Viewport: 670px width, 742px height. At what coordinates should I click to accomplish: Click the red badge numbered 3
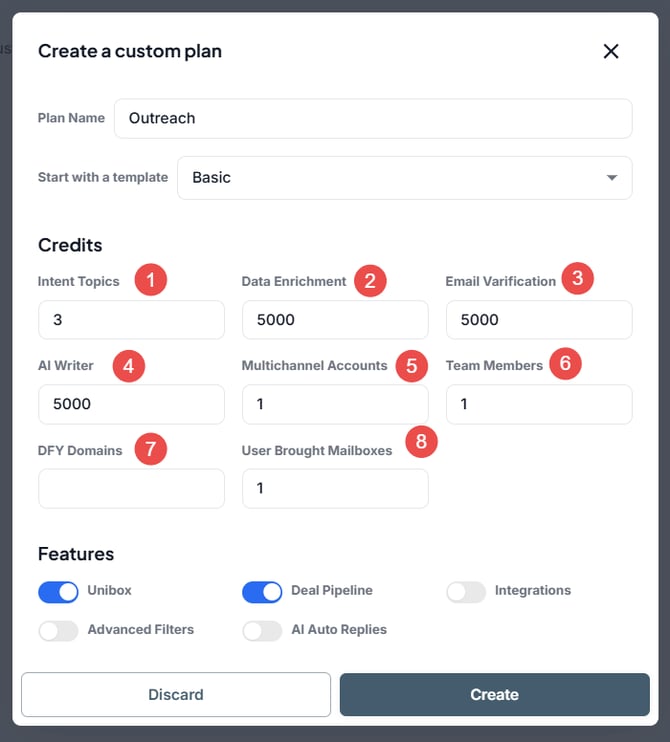click(577, 279)
